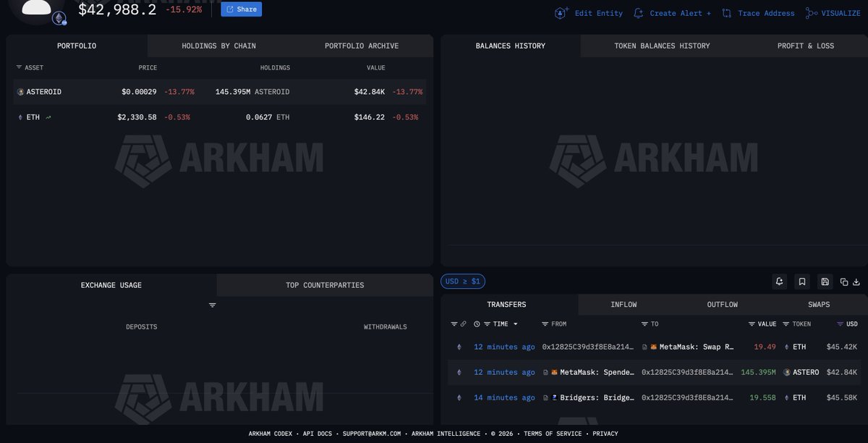Filter by the USD column
Image resolution: width=868 pixels, height=443 pixels.
841,324
